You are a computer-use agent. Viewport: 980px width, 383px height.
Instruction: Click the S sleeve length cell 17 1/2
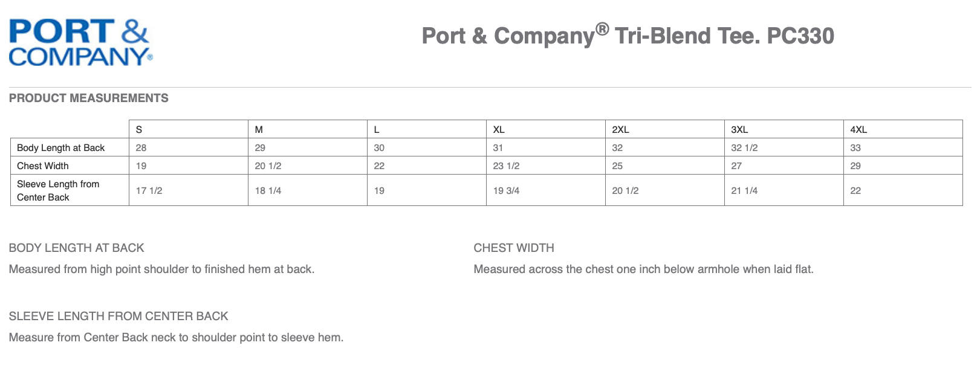coord(149,190)
